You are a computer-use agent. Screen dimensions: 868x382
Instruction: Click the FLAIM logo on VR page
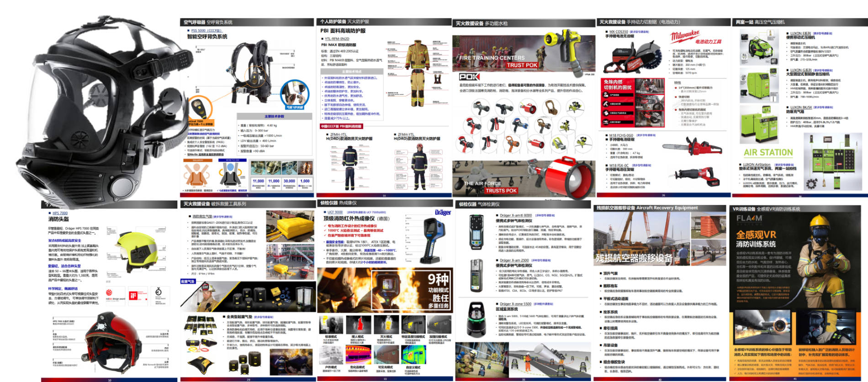click(x=749, y=219)
